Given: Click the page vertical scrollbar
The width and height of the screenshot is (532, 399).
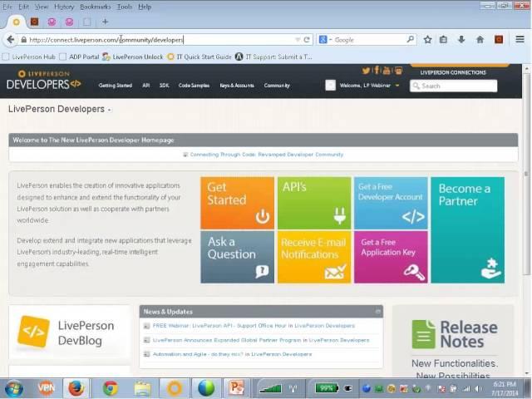Looking at the screenshot, I should [x=526, y=173].
